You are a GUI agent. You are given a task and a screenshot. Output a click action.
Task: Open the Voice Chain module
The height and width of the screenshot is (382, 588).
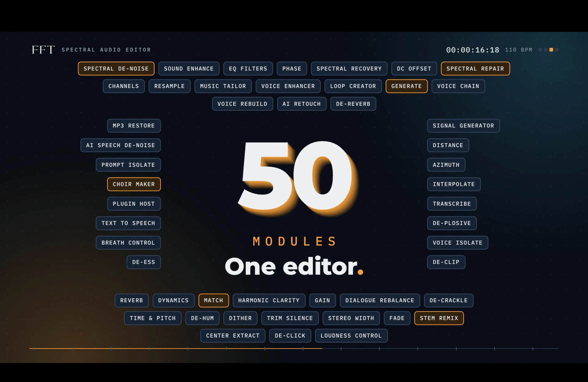458,86
